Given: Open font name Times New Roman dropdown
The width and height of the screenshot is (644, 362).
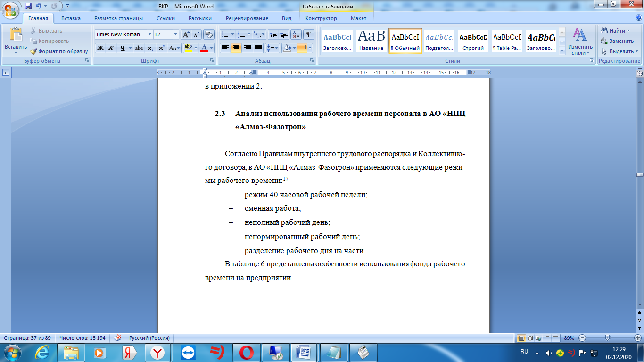Looking at the screenshot, I should [149, 34].
